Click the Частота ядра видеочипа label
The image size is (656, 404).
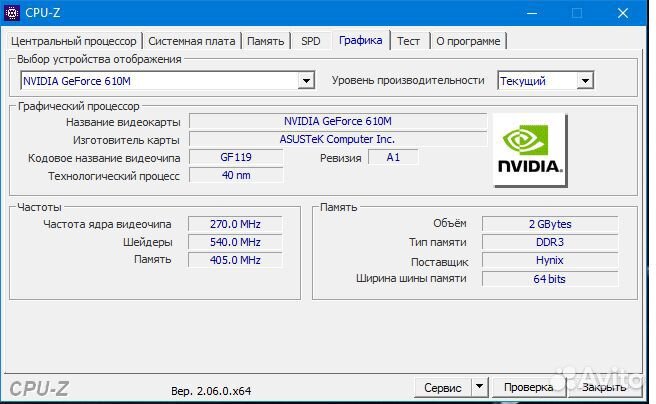107,224
